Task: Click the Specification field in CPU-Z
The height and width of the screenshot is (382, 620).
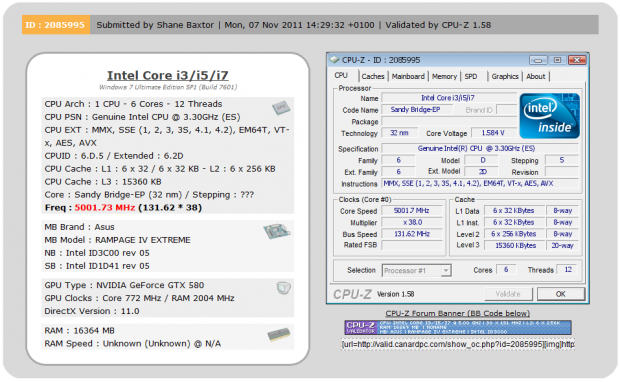Action: 480,148
